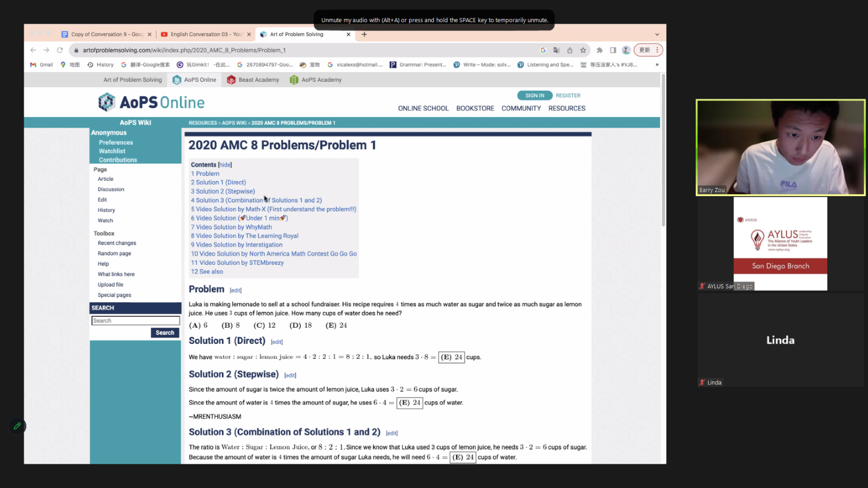Screen dimensions: 868x488
Task: Click the AoPS Online logo
Action: (151, 102)
